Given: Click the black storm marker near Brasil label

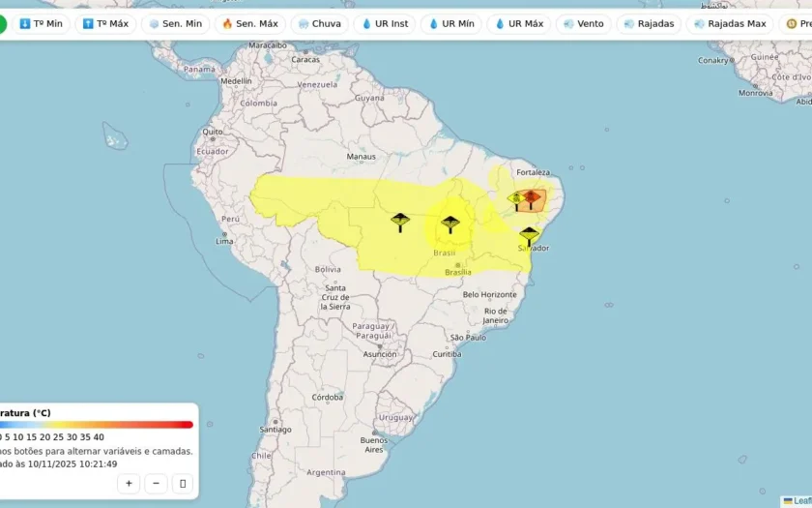Looking at the screenshot, I should pos(450,224).
